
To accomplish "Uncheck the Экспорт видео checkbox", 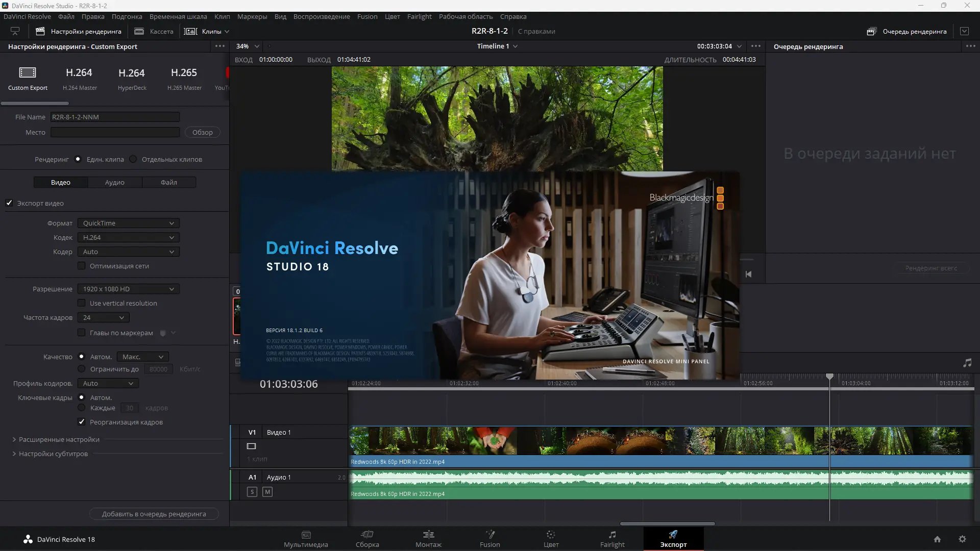I will tap(9, 203).
